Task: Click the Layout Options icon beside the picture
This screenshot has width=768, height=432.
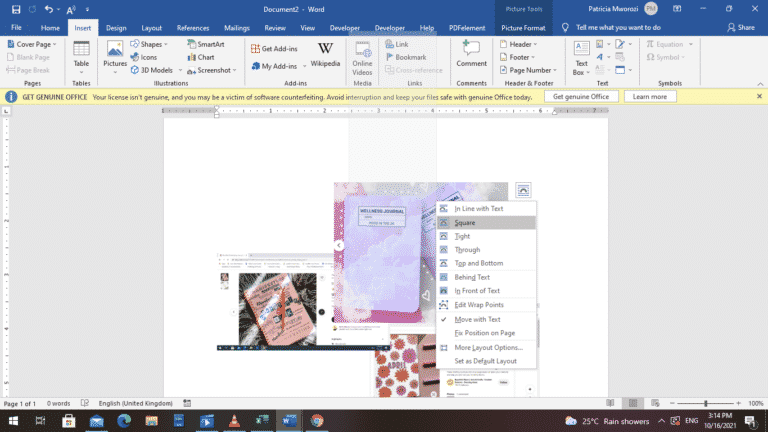Action: (523, 190)
